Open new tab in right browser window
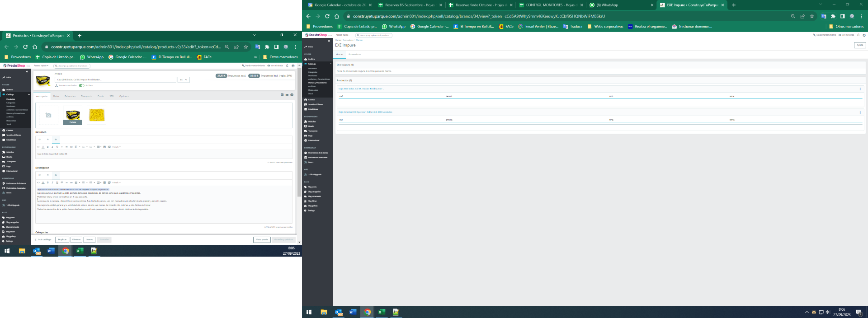Screen dimensions: 868x318 pyautogui.click(x=733, y=5)
